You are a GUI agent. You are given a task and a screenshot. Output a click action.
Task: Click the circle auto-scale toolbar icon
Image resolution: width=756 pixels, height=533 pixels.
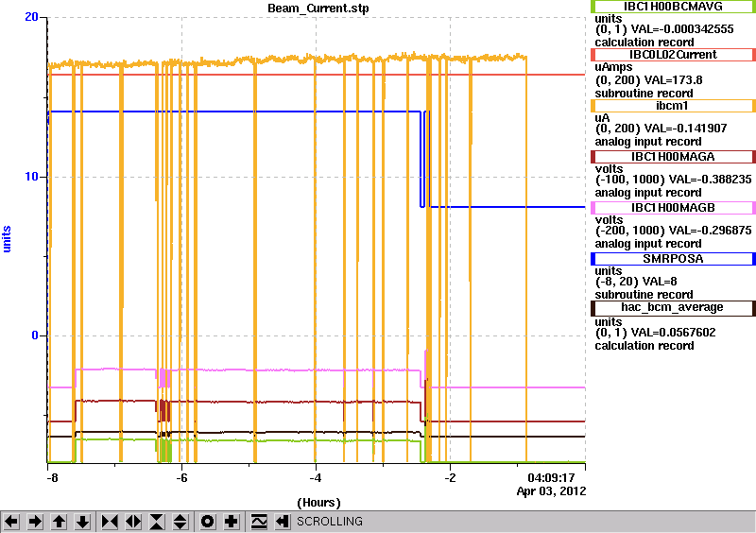pyautogui.click(x=208, y=522)
